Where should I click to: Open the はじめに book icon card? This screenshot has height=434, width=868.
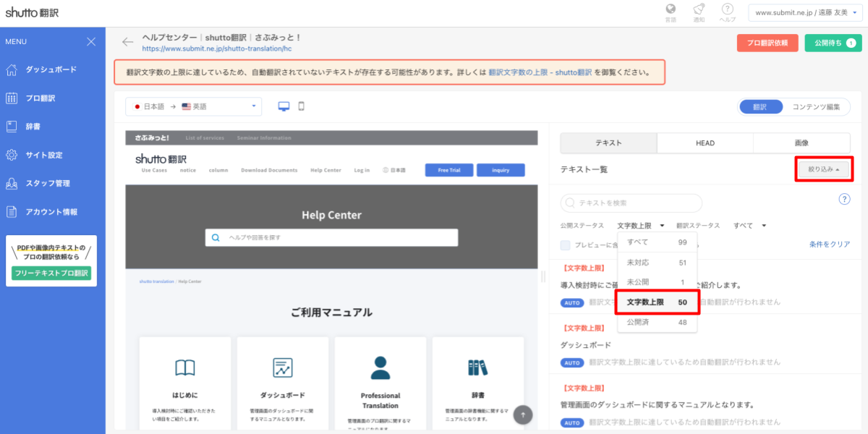coord(185,383)
